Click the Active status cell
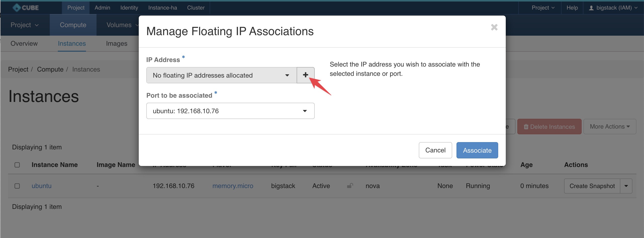The image size is (644, 238). (321, 186)
